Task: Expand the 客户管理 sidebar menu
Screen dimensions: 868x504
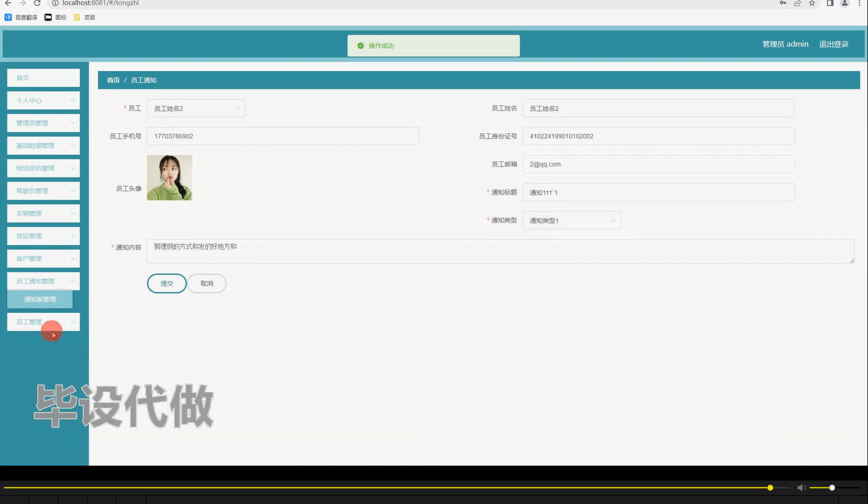Action: 44,259
